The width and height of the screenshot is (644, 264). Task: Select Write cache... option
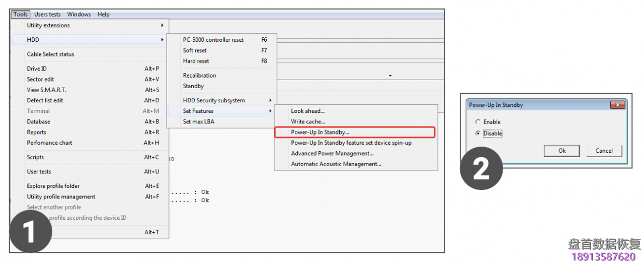[x=308, y=122]
